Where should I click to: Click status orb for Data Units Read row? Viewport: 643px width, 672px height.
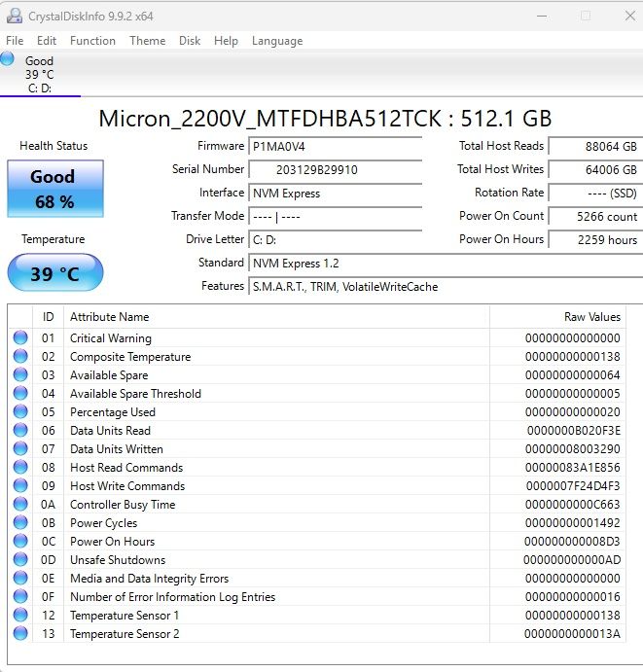pos(20,430)
